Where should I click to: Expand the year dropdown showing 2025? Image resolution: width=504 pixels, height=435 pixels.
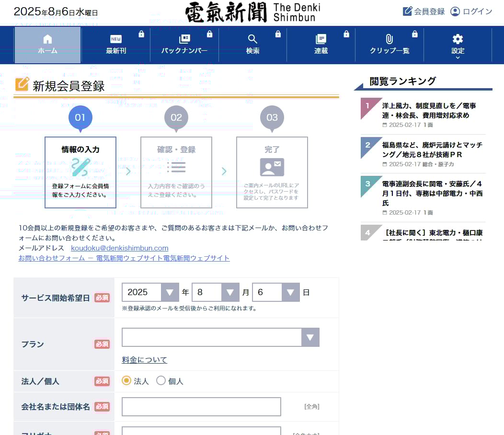(x=150, y=292)
